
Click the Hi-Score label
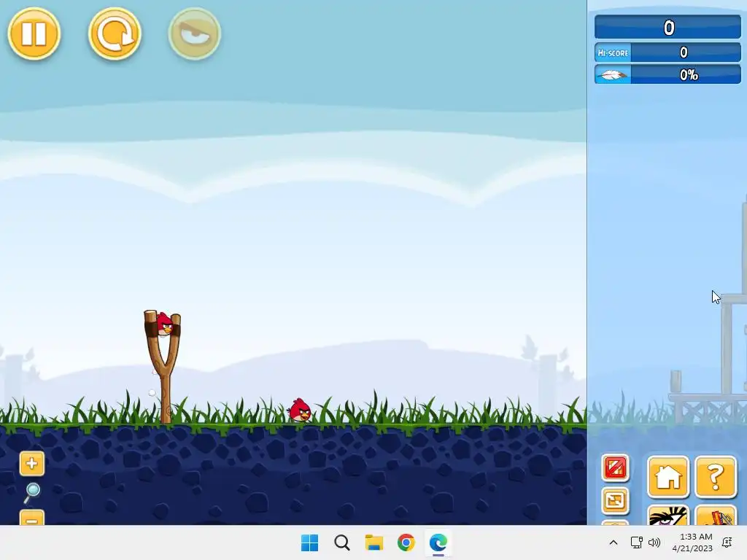pos(613,52)
